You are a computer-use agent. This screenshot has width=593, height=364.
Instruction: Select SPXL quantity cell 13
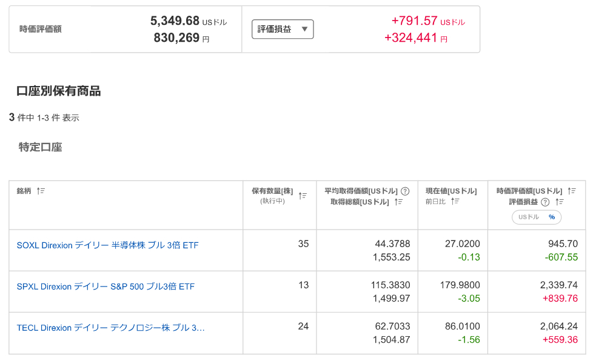[x=303, y=285]
